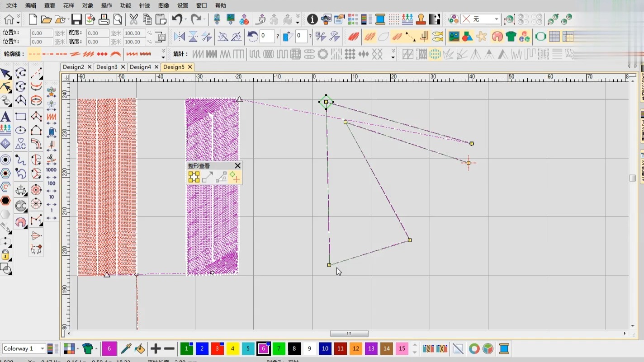Toggle the second reshape views icon
The height and width of the screenshot is (362, 644).
tap(208, 177)
